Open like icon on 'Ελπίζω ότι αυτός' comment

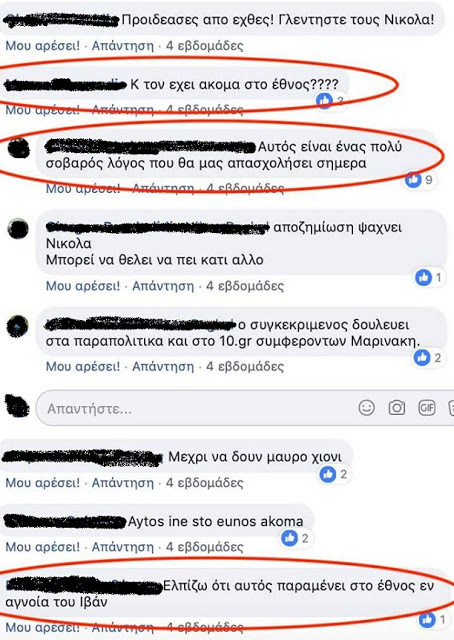[x=427, y=620]
